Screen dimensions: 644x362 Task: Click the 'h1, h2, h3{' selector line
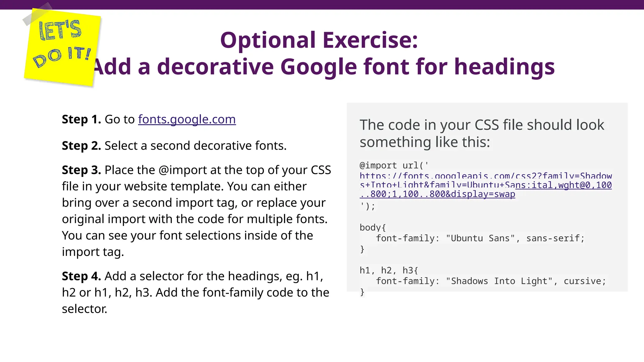point(389,270)
